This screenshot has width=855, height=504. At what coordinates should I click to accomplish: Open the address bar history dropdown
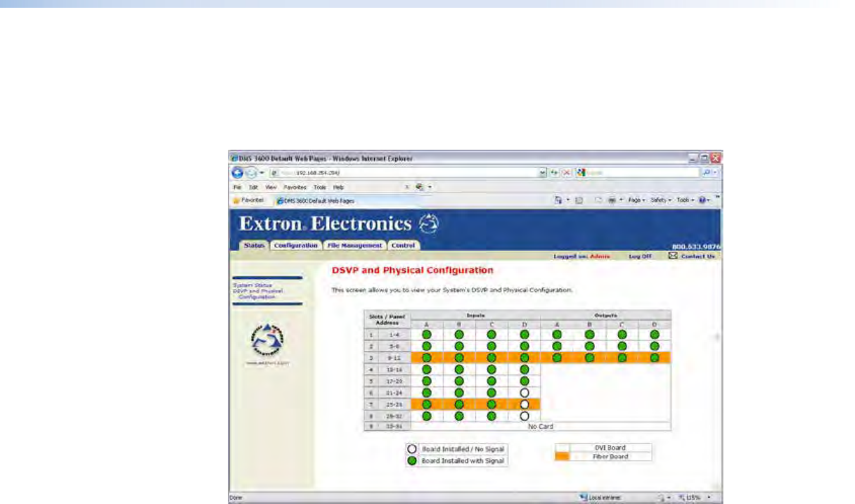click(x=542, y=172)
